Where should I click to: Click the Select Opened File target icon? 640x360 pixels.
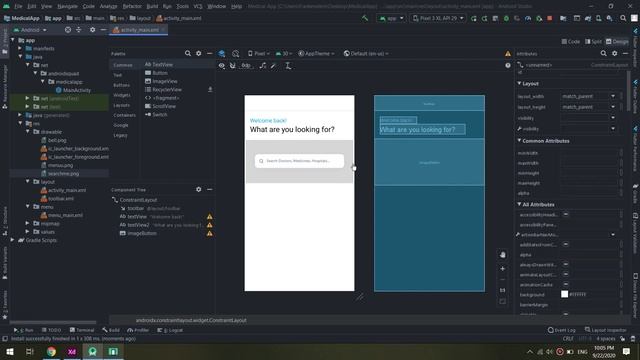tap(68, 30)
